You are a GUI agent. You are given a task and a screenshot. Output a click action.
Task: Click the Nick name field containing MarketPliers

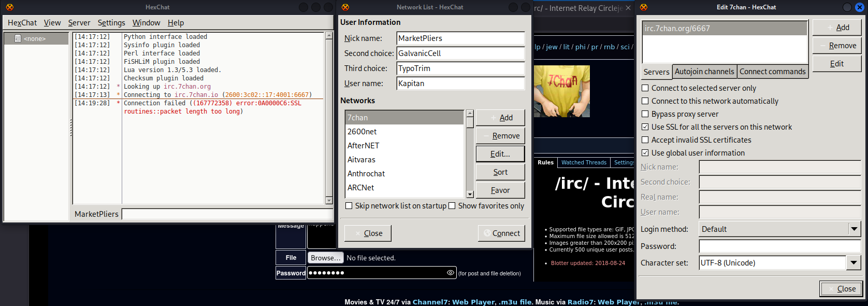[460, 38]
